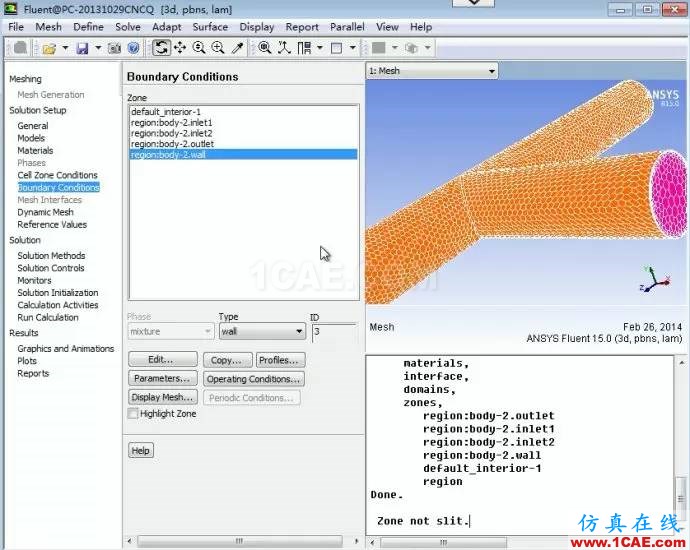Open help via blue question icon

coord(134,48)
